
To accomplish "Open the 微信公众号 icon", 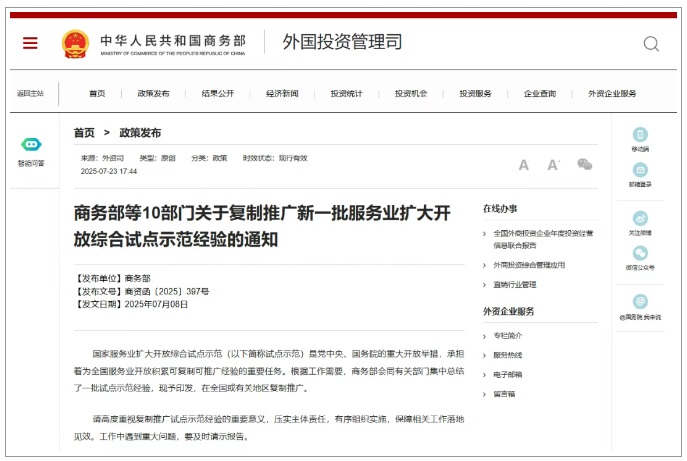I will (x=640, y=254).
